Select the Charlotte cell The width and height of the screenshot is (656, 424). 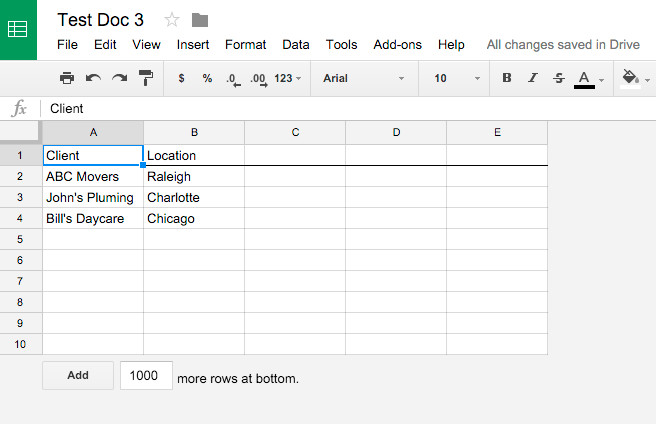(194, 197)
